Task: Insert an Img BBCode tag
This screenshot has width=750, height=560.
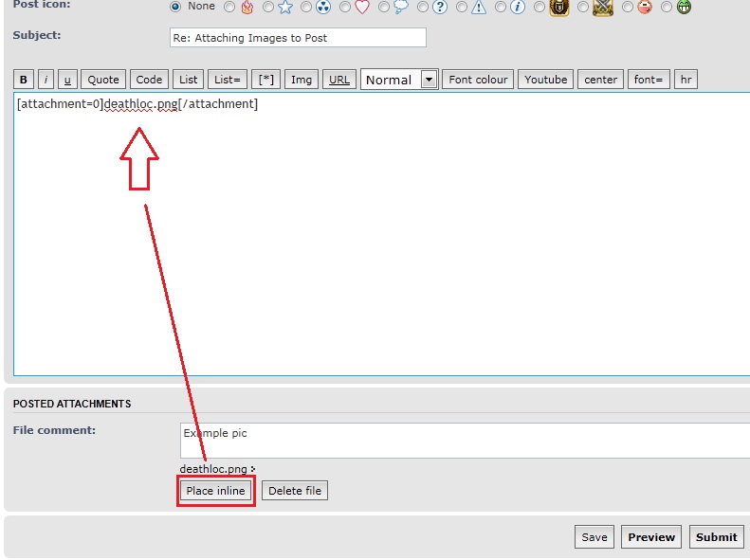Action: click(302, 80)
